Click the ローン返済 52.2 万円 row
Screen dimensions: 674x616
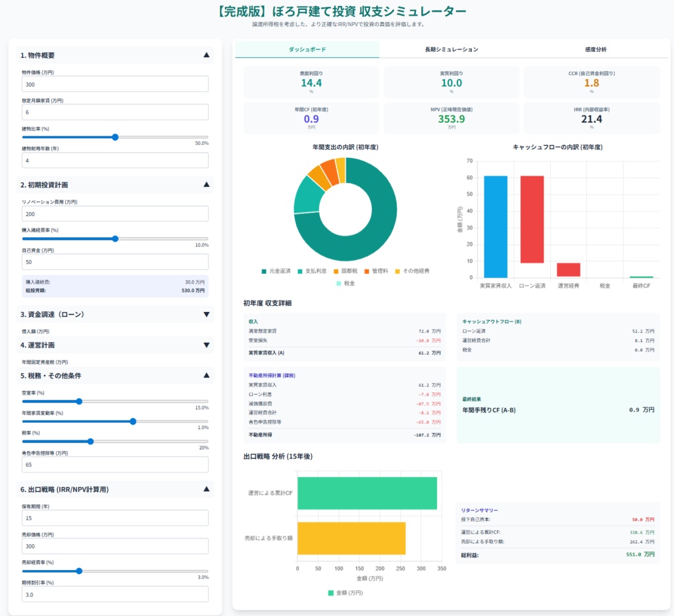[x=558, y=331]
